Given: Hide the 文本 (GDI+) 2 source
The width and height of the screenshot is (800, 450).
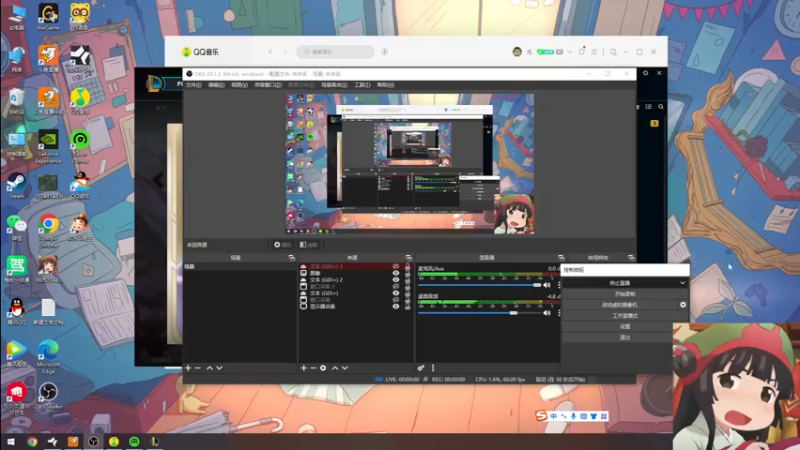Looking at the screenshot, I should [395, 280].
